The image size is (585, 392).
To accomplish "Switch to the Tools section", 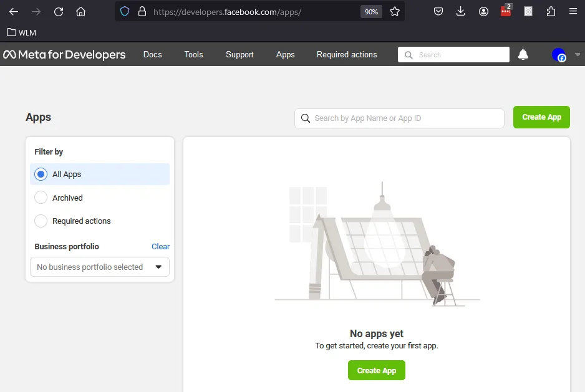I will point(193,55).
